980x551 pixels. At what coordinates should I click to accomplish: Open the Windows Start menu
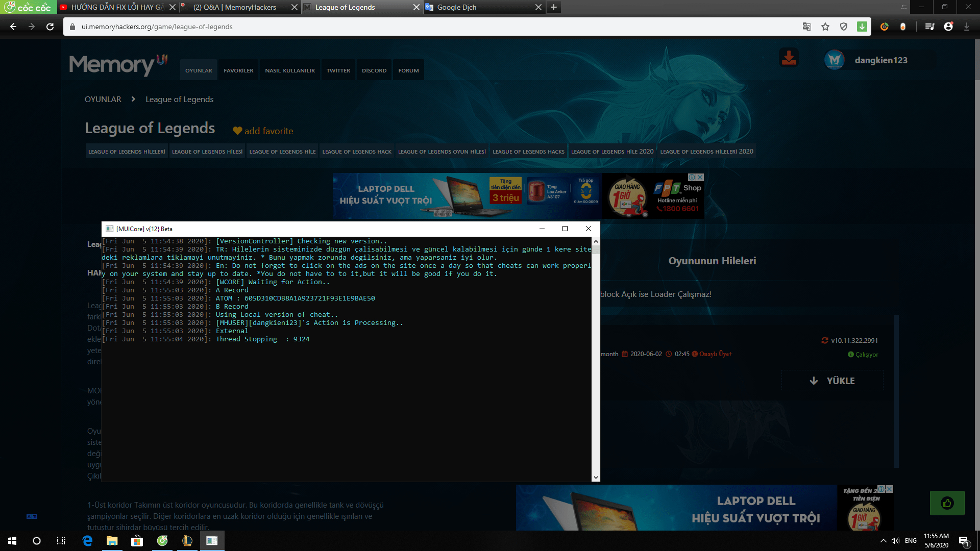pyautogui.click(x=12, y=541)
